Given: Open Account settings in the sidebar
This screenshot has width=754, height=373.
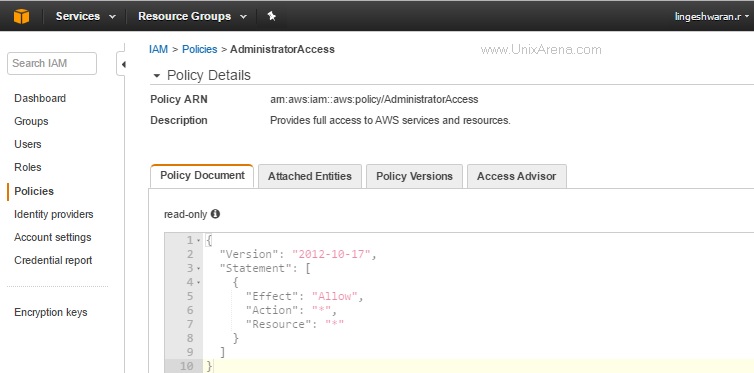Looking at the screenshot, I should point(52,237).
